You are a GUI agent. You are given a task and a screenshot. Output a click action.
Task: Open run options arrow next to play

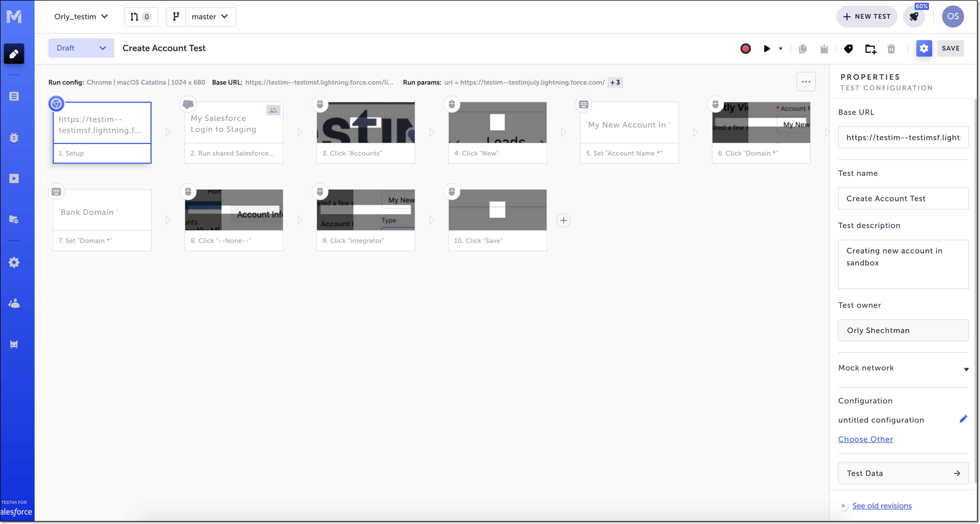tap(781, 49)
